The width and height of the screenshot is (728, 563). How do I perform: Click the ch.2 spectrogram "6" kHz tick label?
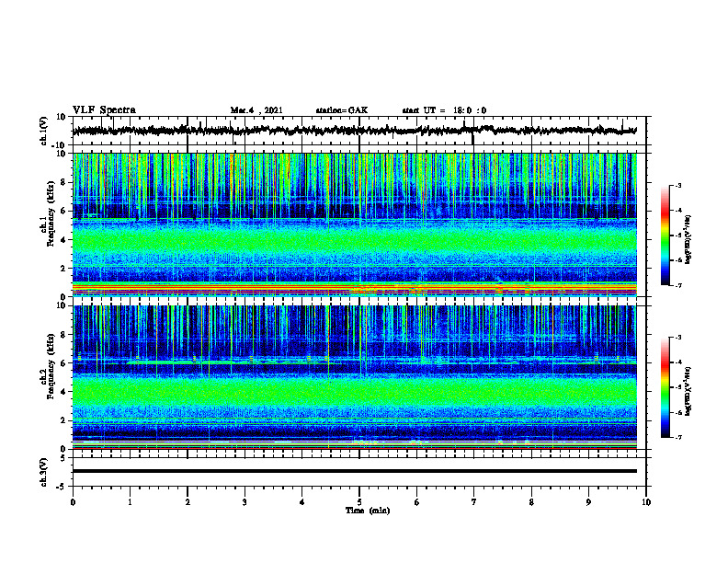pos(63,363)
